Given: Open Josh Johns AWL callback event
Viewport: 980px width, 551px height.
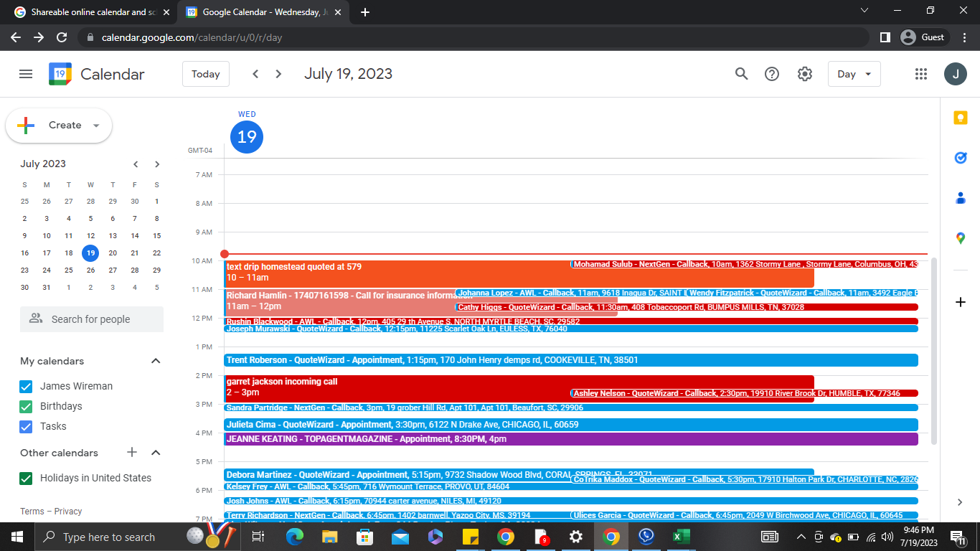Looking at the screenshot, I should click(571, 501).
